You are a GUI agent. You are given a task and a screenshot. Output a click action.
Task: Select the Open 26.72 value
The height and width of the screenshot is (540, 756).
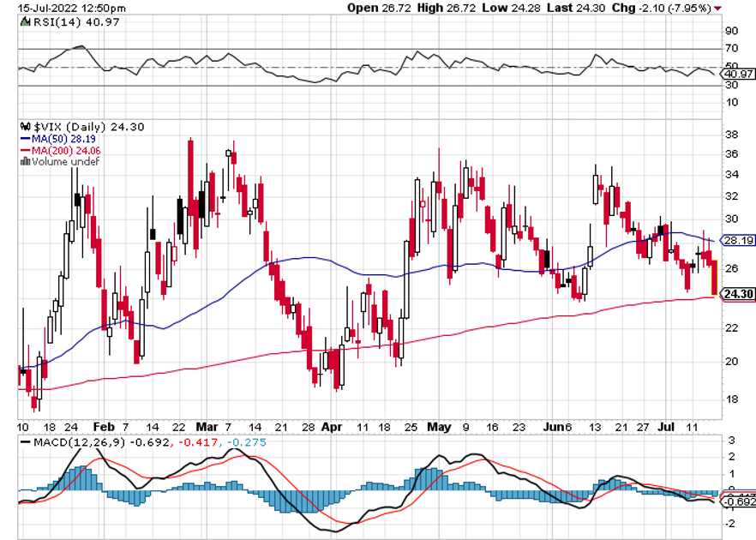click(375, 8)
